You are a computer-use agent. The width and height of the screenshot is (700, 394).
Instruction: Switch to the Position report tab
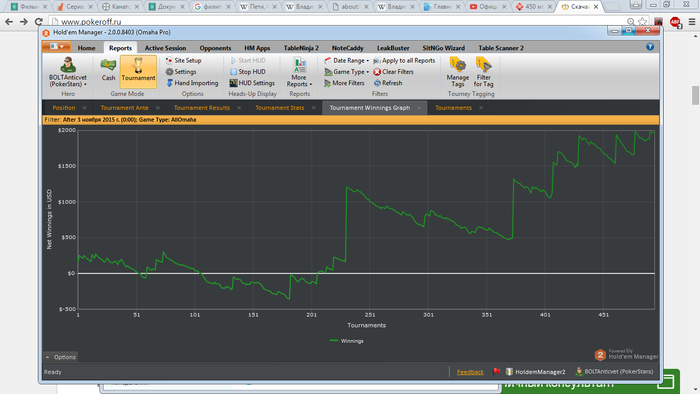pos(64,108)
